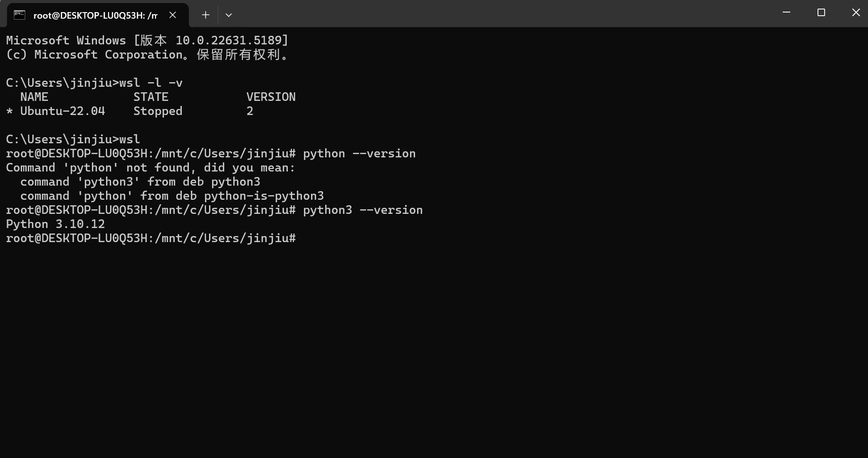This screenshot has height=458, width=868.
Task: Open a new terminal tab
Action: click(206, 15)
